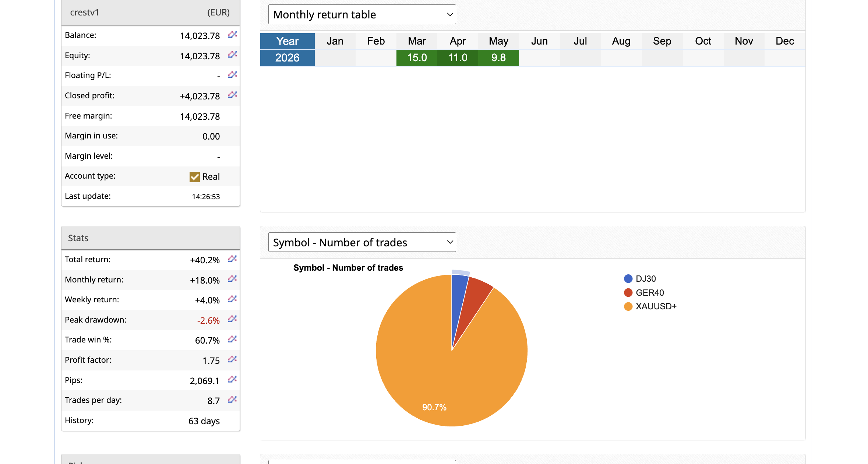The image size is (868, 464).
Task: Open chart icon next to Total return
Action: (232, 259)
